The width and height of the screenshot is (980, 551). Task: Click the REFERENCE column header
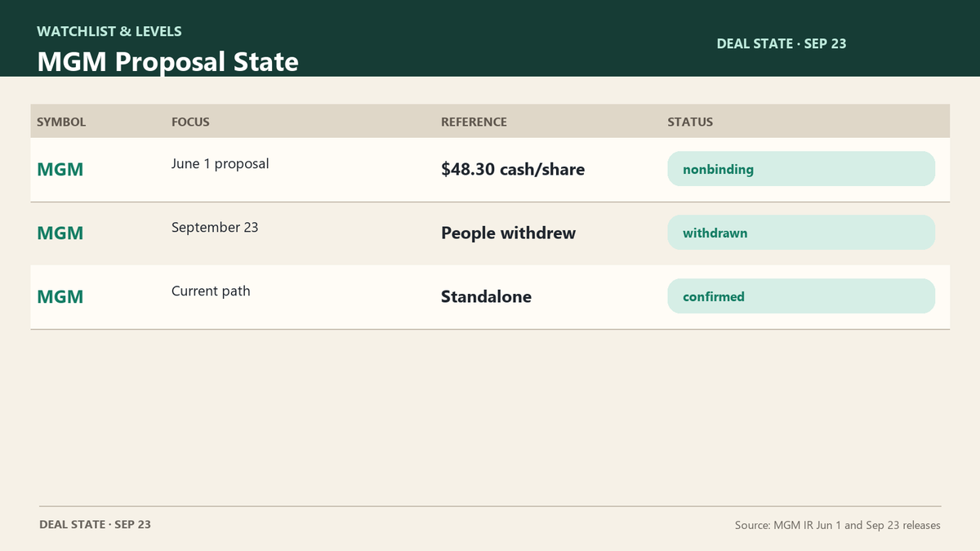pyautogui.click(x=474, y=122)
